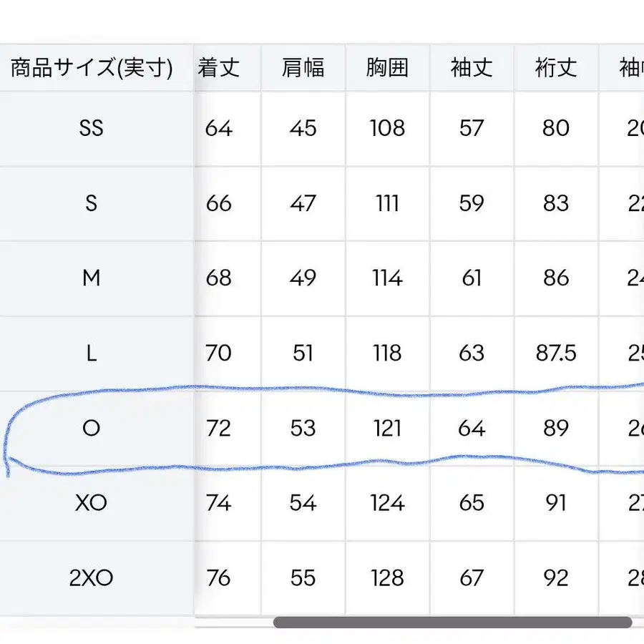Click the horizontal scrollbar thumb
This screenshot has width=644, height=644.
[452, 622]
